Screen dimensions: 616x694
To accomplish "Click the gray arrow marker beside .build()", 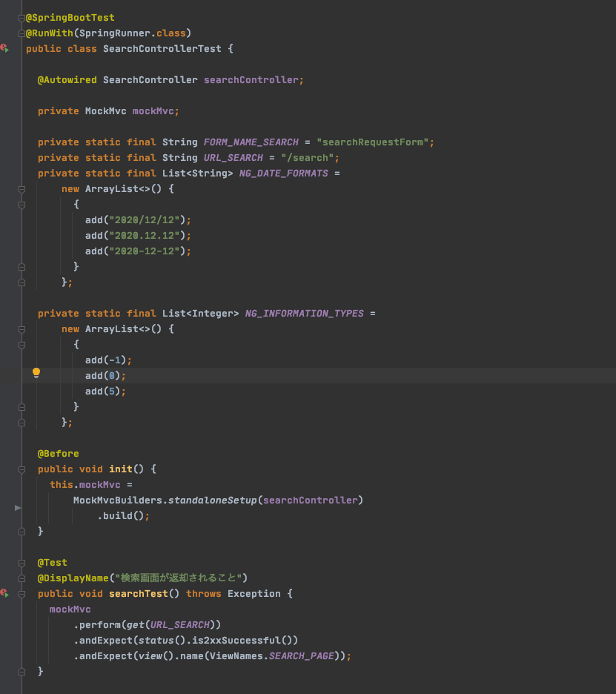I will (x=18, y=508).
